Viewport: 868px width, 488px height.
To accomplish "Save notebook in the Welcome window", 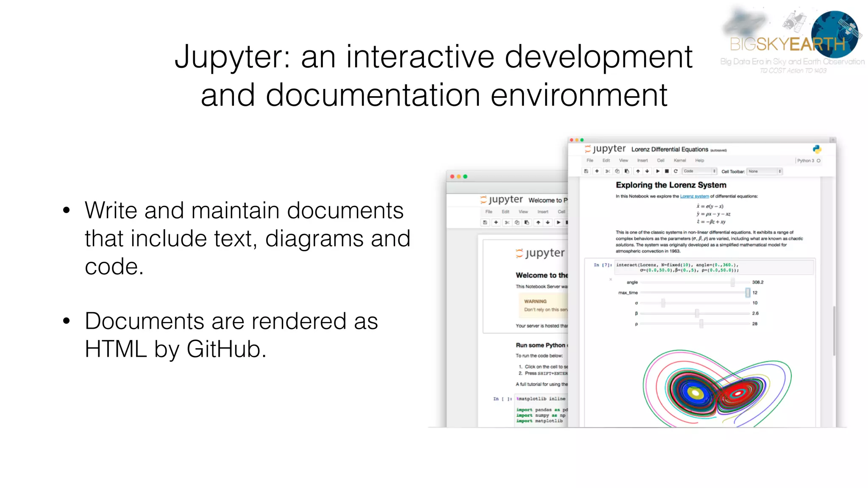I will 485,222.
